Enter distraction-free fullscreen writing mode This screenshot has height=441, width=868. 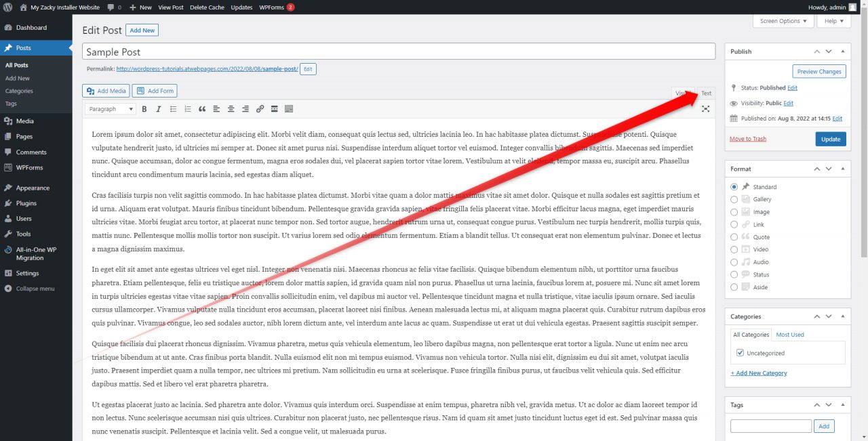(705, 108)
